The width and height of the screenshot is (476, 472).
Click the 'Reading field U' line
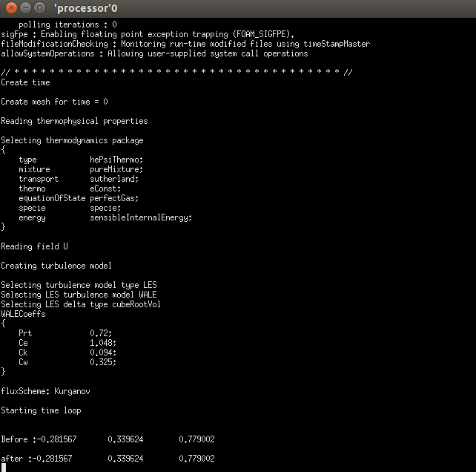pos(34,246)
